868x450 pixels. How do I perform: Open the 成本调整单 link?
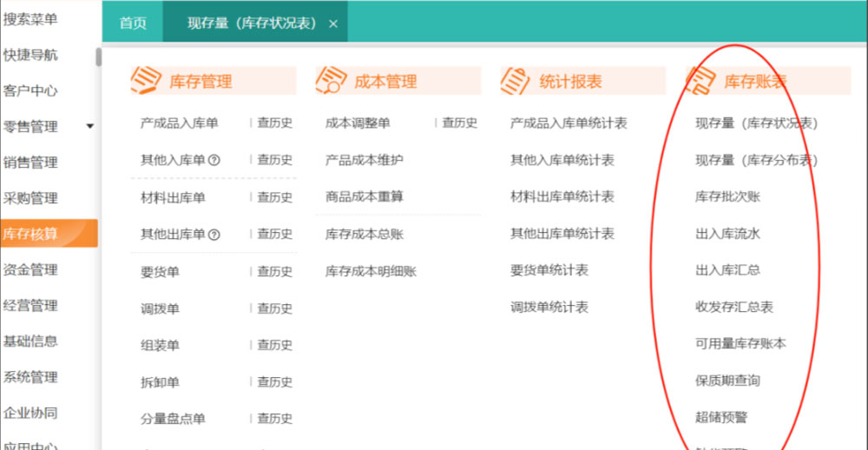pos(358,123)
